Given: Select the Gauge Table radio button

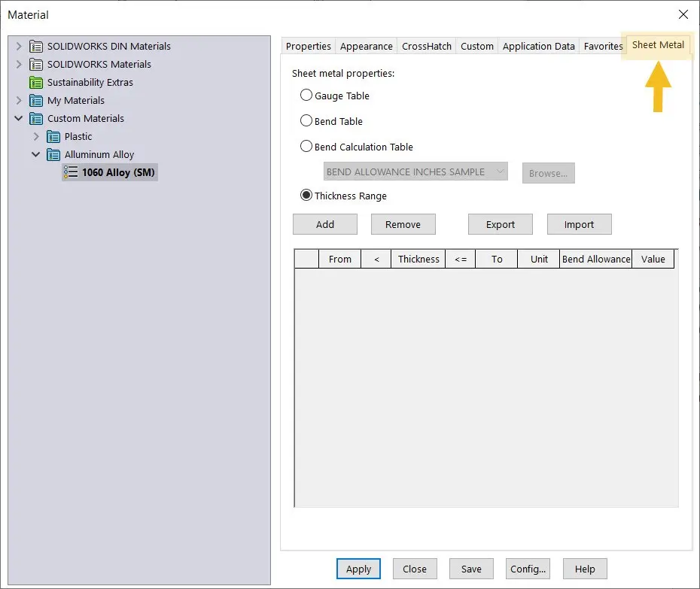Looking at the screenshot, I should [306, 96].
